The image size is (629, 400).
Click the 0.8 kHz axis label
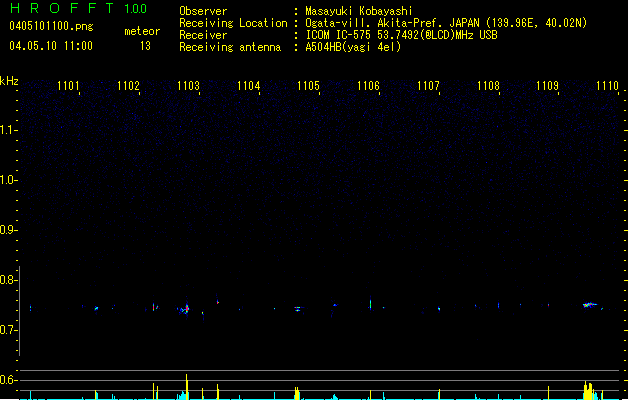(7, 280)
